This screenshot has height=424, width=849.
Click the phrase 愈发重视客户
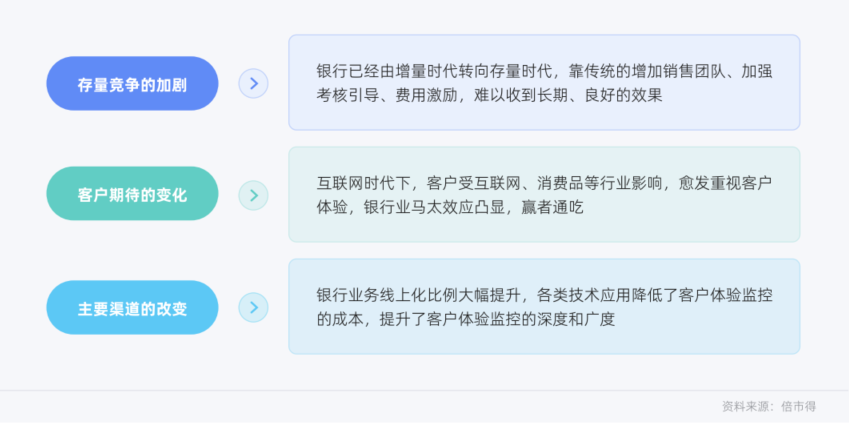[725, 183]
